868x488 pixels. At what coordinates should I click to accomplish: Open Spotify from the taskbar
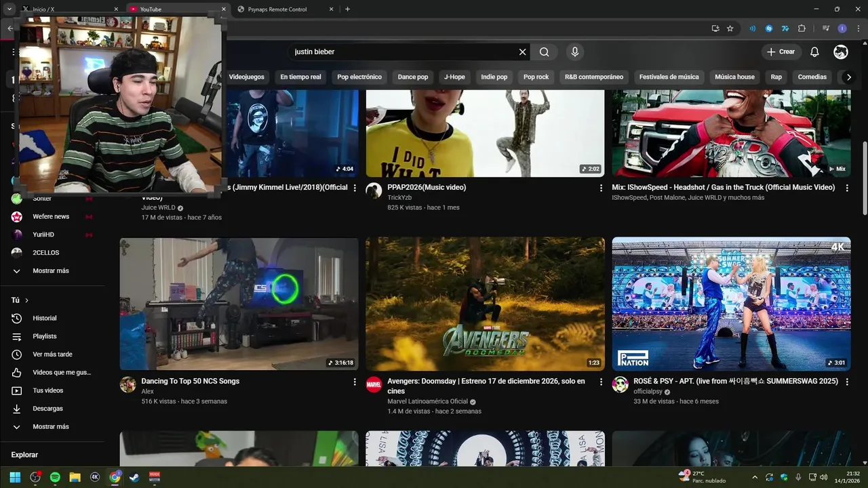tap(55, 477)
